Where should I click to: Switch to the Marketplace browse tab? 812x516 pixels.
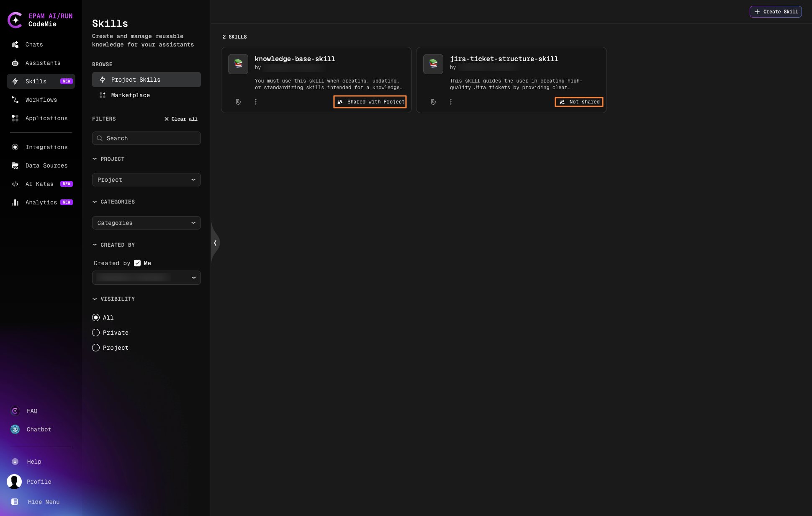[146, 95]
